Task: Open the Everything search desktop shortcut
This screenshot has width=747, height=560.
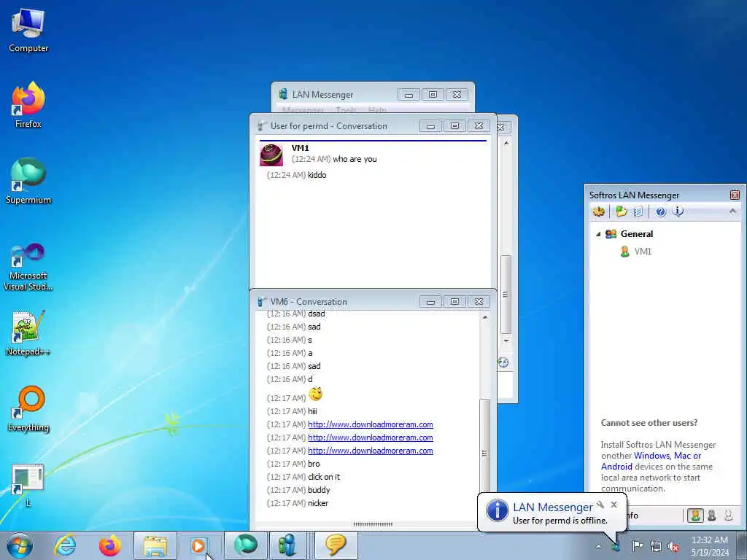Action: click(x=28, y=408)
